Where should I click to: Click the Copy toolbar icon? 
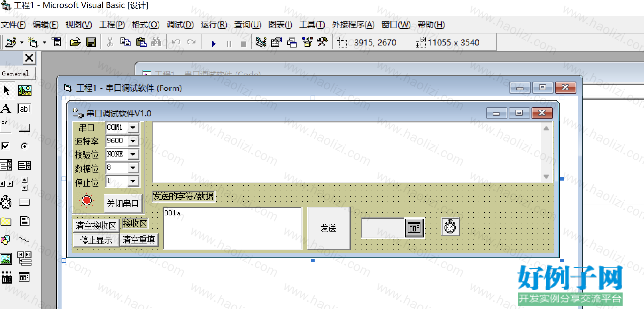point(126,42)
